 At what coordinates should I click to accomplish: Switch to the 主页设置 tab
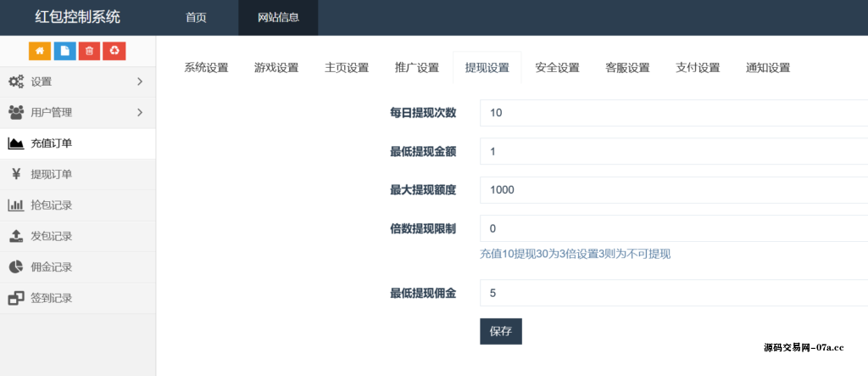pyautogui.click(x=347, y=68)
